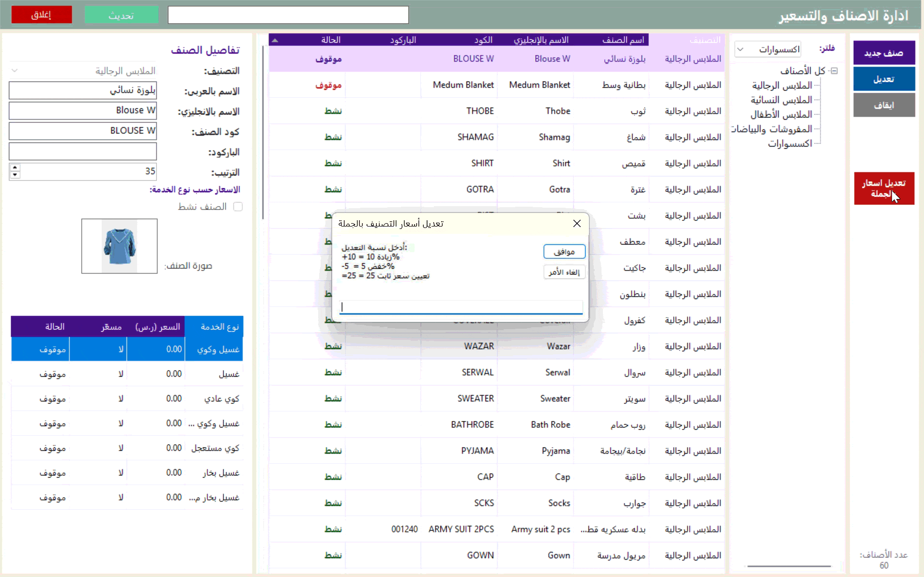Click the green تحديث refresh button
Image resolution: width=924 pixels, height=577 pixels.
pyautogui.click(x=121, y=15)
